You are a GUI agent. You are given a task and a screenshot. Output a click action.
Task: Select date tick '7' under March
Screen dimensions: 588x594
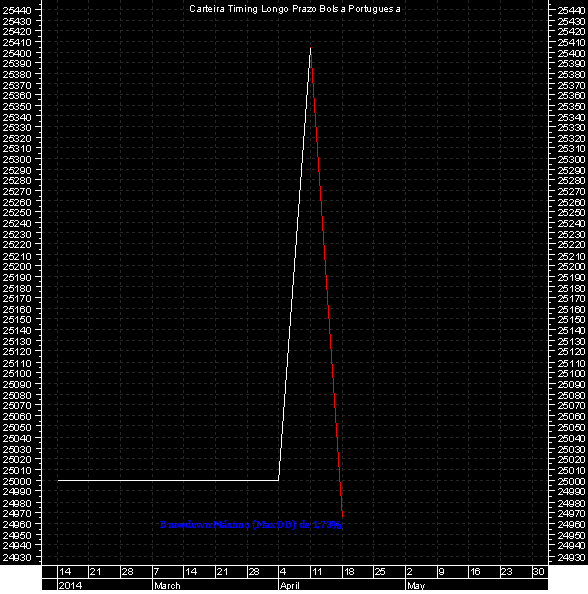156,571
